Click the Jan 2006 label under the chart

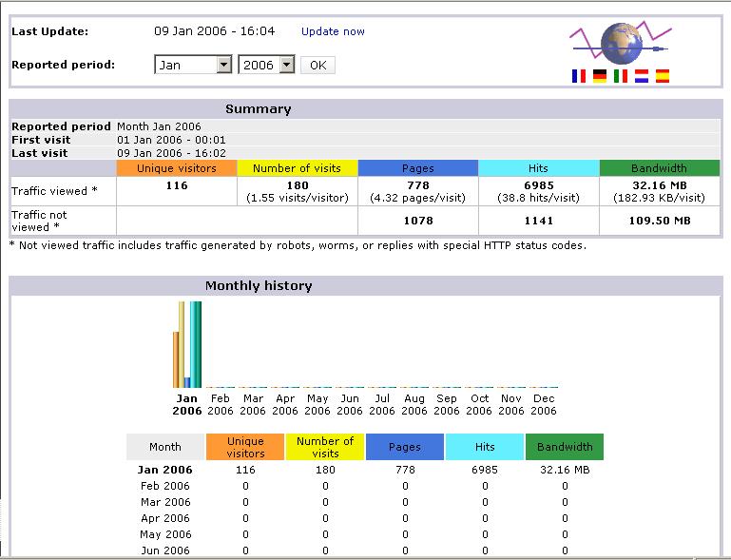pos(187,405)
